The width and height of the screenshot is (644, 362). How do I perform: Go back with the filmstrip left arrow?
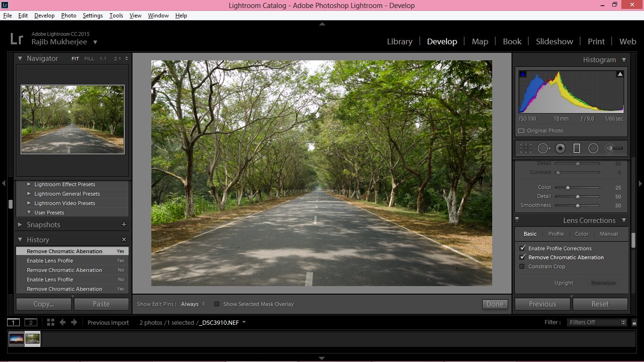point(63,322)
